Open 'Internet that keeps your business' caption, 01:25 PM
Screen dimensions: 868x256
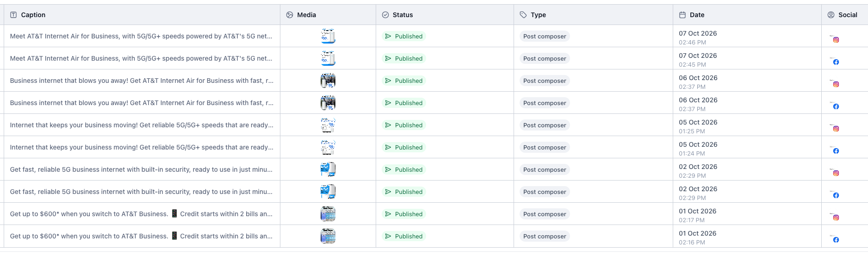point(142,125)
